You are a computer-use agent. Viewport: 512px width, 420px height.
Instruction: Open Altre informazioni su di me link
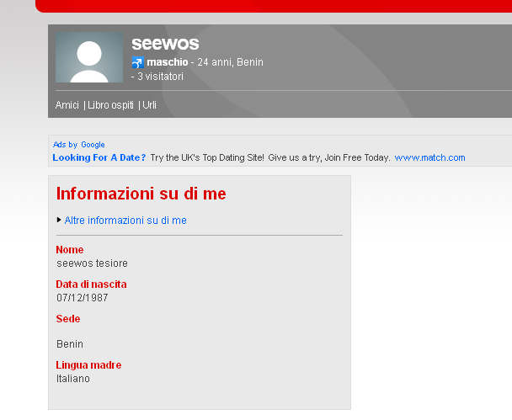tap(125, 221)
